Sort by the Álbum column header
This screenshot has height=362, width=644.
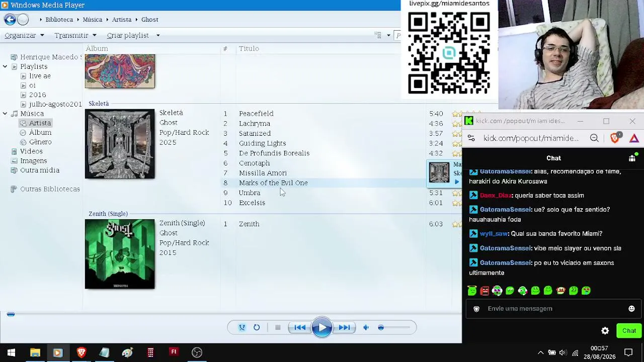point(97,49)
